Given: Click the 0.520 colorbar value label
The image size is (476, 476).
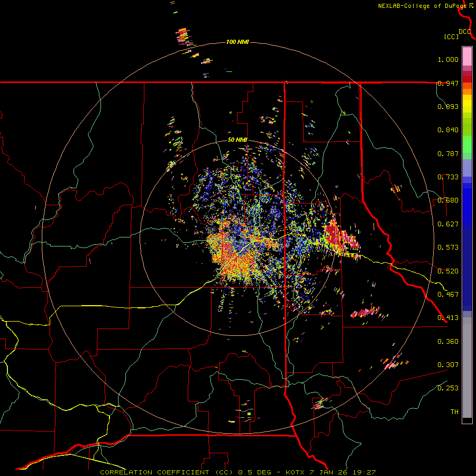Looking at the screenshot, I should (x=448, y=271).
